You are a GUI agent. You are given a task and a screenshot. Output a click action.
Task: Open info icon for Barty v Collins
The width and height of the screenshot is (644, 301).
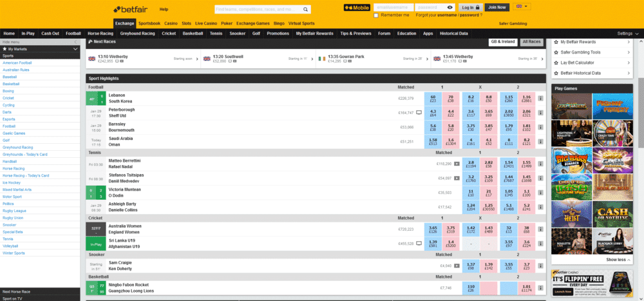point(540,207)
